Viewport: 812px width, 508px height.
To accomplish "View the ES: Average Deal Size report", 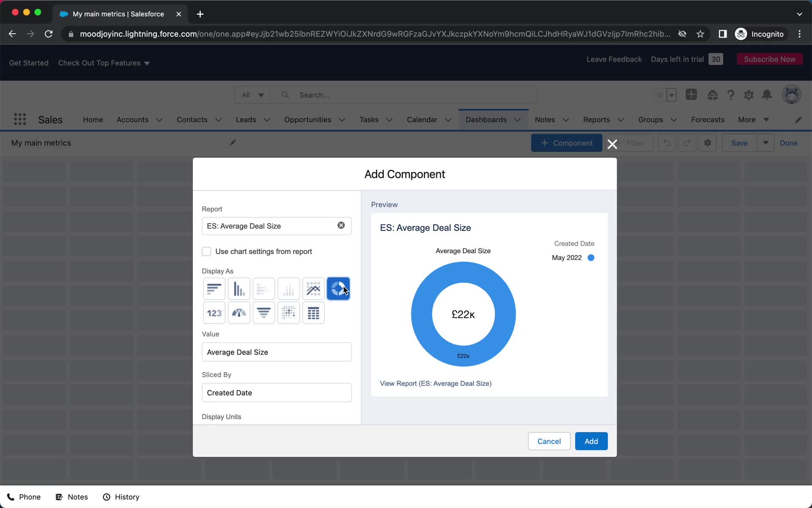I will pyautogui.click(x=435, y=384).
